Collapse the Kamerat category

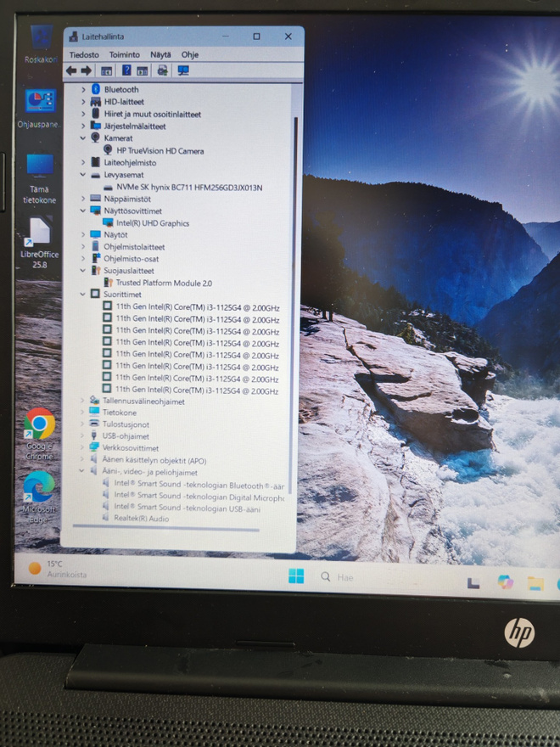[83, 138]
